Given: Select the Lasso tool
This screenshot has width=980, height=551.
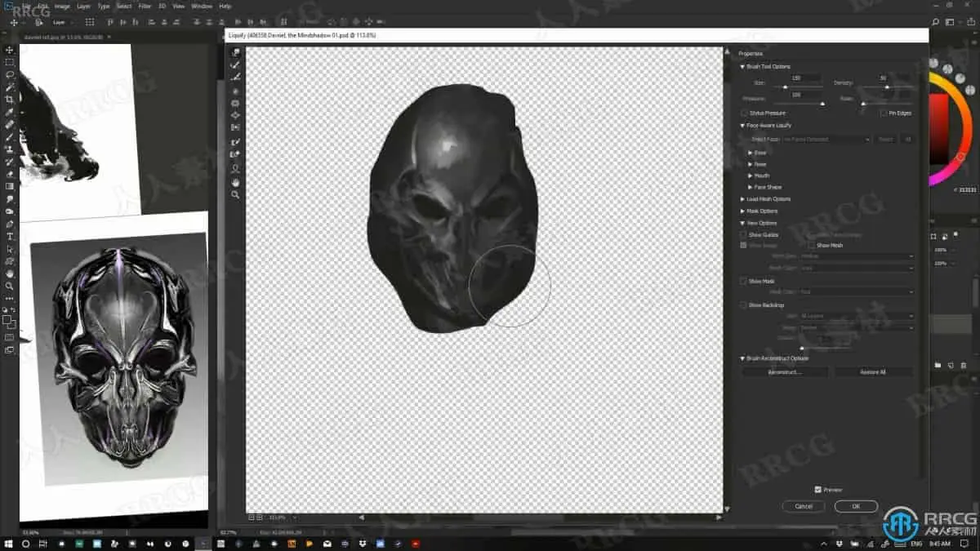Looking at the screenshot, I should point(10,74).
